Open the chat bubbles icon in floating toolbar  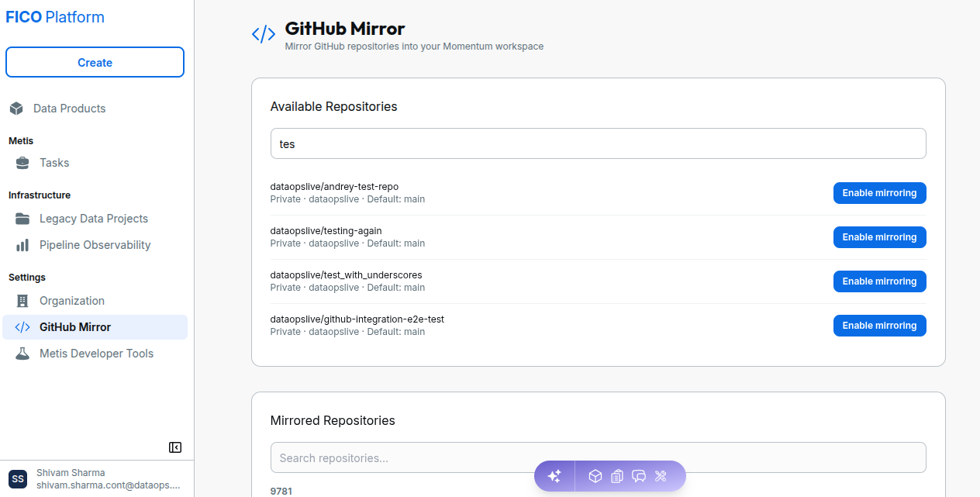639,476
